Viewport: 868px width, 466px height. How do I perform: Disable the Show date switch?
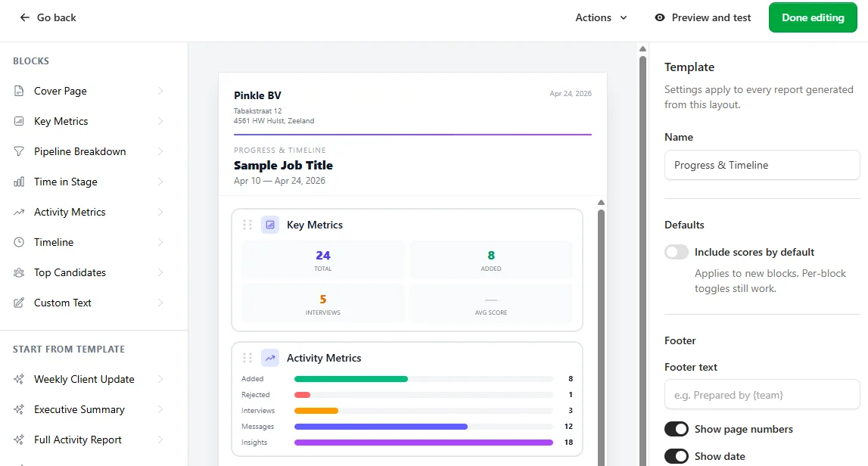coord(677,456)
